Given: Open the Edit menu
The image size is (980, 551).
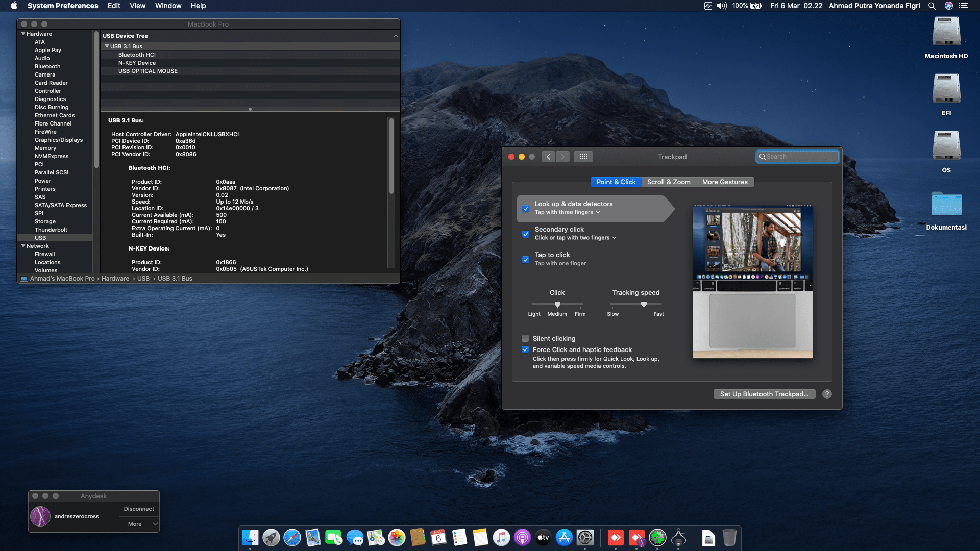Looking at the screenshot, I should [x=114, y=6].
